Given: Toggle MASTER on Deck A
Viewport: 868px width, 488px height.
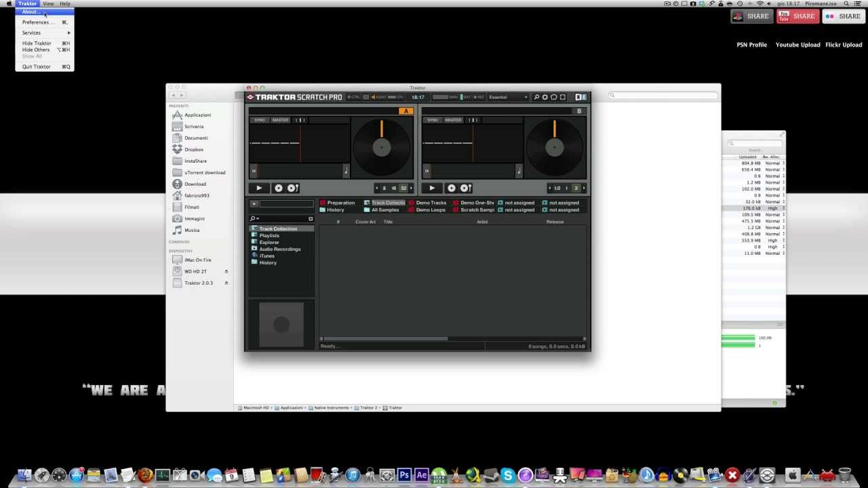Looking at the screenshot, I should (x=280, y=120).
